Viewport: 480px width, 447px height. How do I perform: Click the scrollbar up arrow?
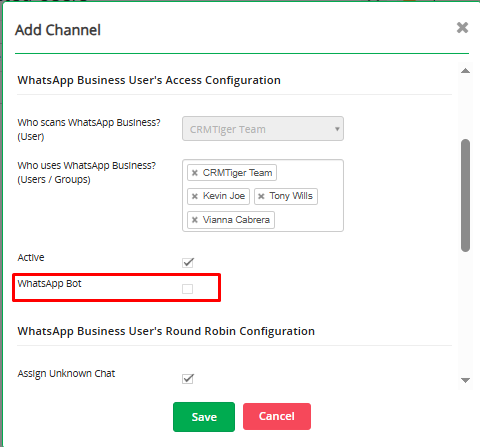(465, 71)
